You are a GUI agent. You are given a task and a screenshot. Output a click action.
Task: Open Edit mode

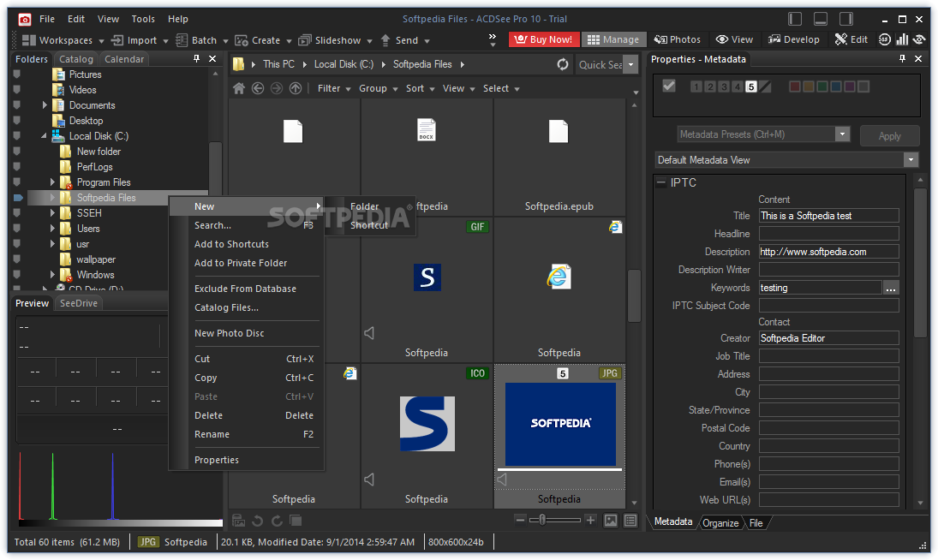coord(851,39)
